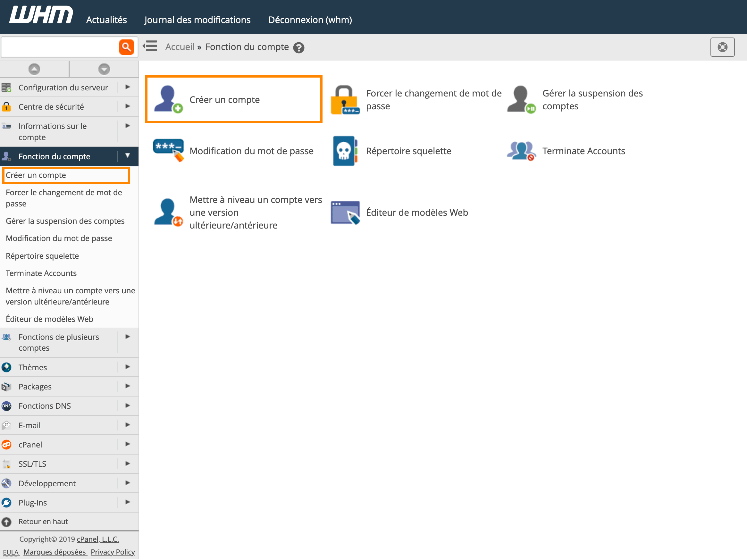Select sidebar Mettre à niveau un compte
Image resolution: width=747 pixels, height=560 pixels.
point(70,296)
